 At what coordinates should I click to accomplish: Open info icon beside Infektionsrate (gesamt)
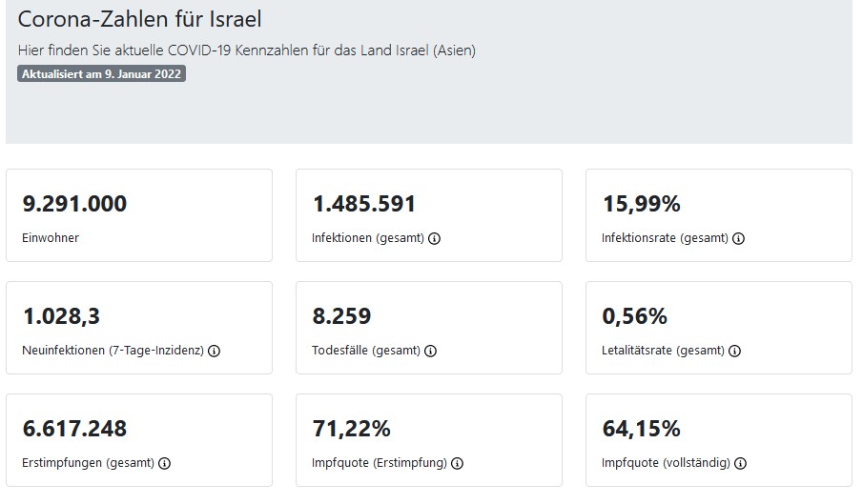(738, 238)
